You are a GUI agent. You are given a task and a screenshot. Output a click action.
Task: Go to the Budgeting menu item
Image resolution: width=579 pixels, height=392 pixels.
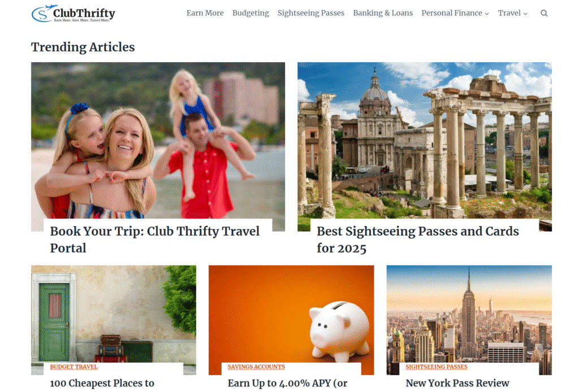[x=250, y=13]
